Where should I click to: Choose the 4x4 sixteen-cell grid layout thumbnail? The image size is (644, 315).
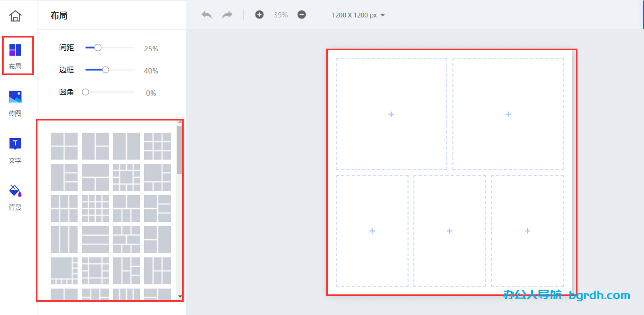pos(95,208)
